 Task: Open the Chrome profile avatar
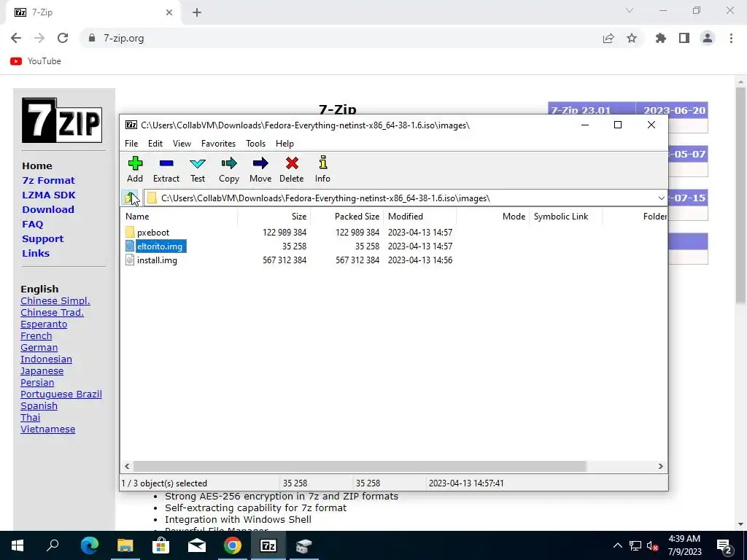tap(708, 38)
